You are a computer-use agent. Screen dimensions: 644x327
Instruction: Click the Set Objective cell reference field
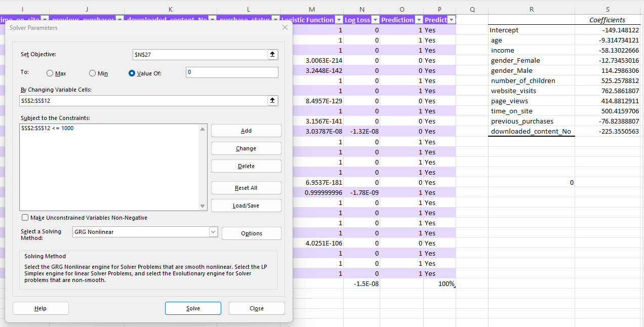pyautogui.click(x=200, y=54)
